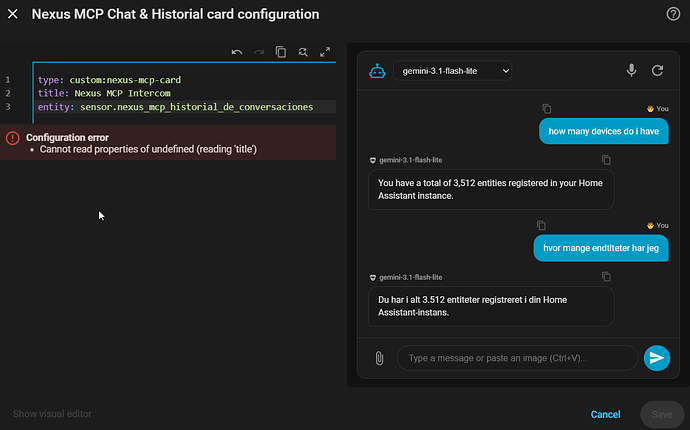Place cursor on the entity sensor line
The image size is (690, 430).
tap(176, 107)
